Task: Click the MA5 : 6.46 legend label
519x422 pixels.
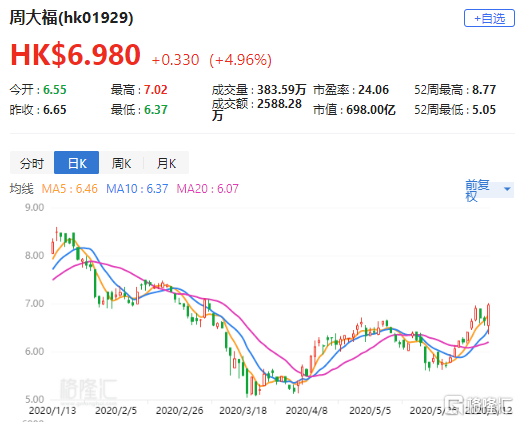Action: point(69,189)
